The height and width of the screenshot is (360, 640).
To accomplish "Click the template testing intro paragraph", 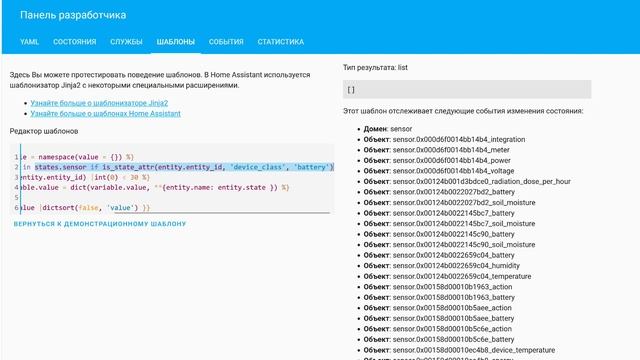I will pyautogui.click(x=160, y=80).
